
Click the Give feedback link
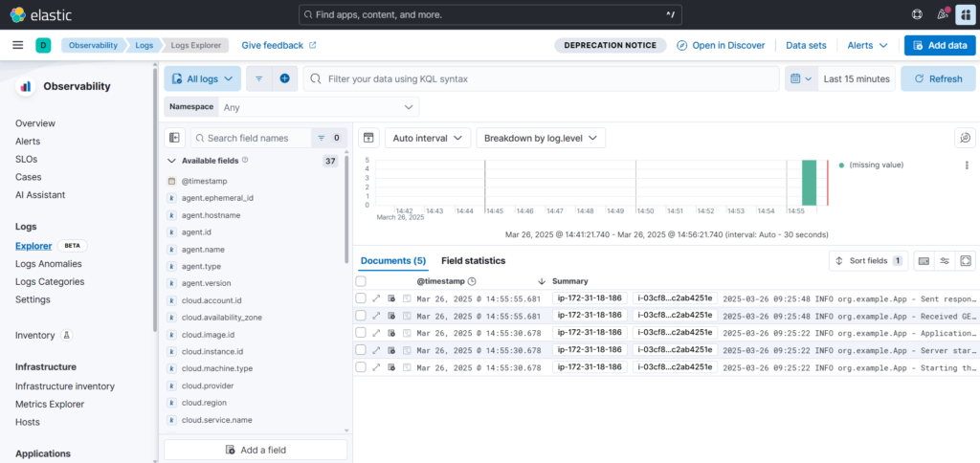pyautogui.click(x=278, y=45)
